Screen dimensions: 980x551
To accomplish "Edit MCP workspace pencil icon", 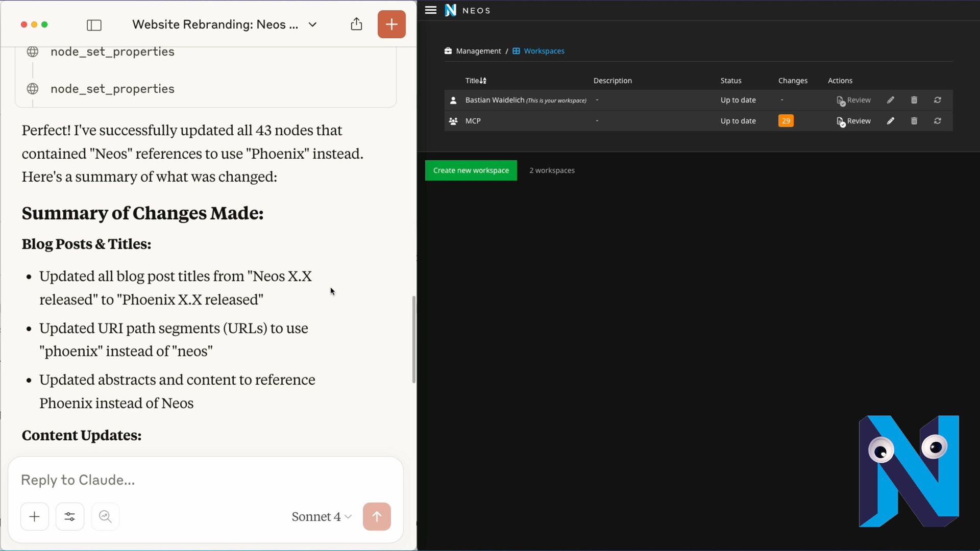I will (891, 121).
